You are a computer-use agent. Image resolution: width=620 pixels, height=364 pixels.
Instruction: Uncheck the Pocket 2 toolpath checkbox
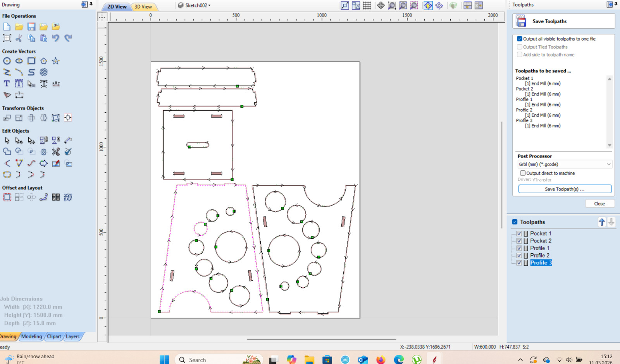coord(519,241)
